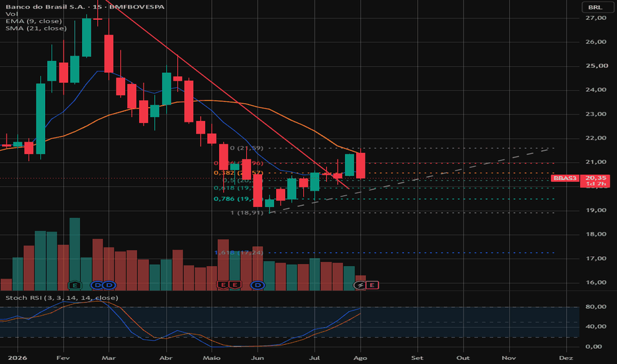617x364 pixels.
Task: Click the left red E earnings marker in Maio
Action: click(x=223, y=285)
